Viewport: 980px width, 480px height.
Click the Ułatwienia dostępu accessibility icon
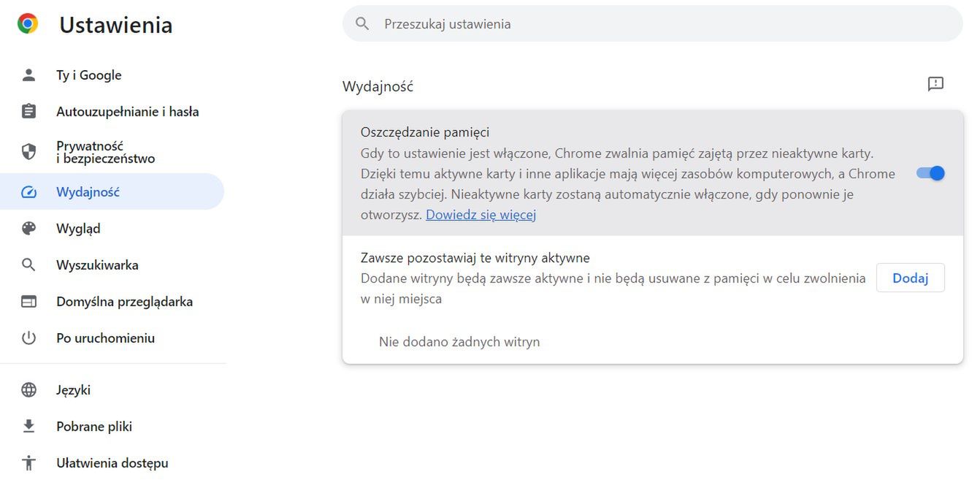click(x=28, y=462)
